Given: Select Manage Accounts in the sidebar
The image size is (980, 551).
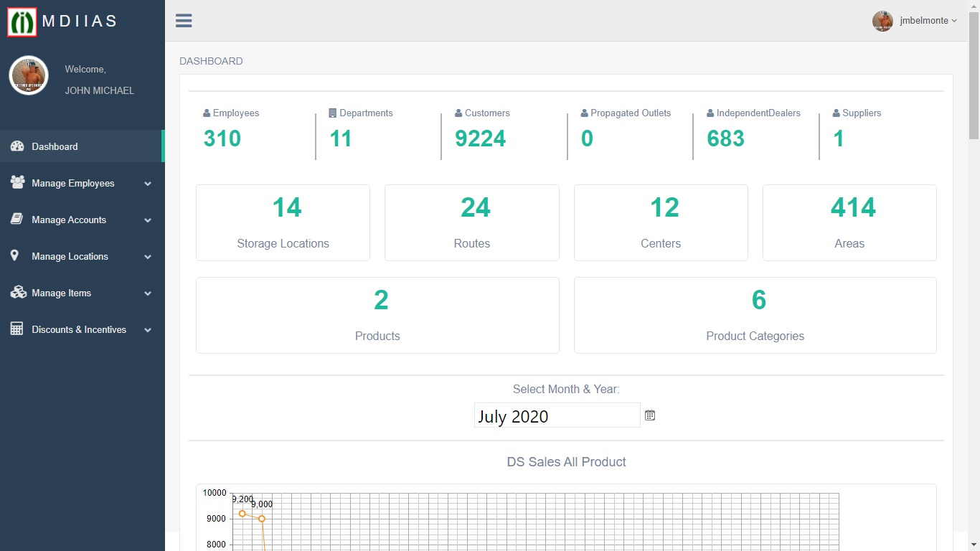Looking at the screenshot, I should (x=69, y=220).
